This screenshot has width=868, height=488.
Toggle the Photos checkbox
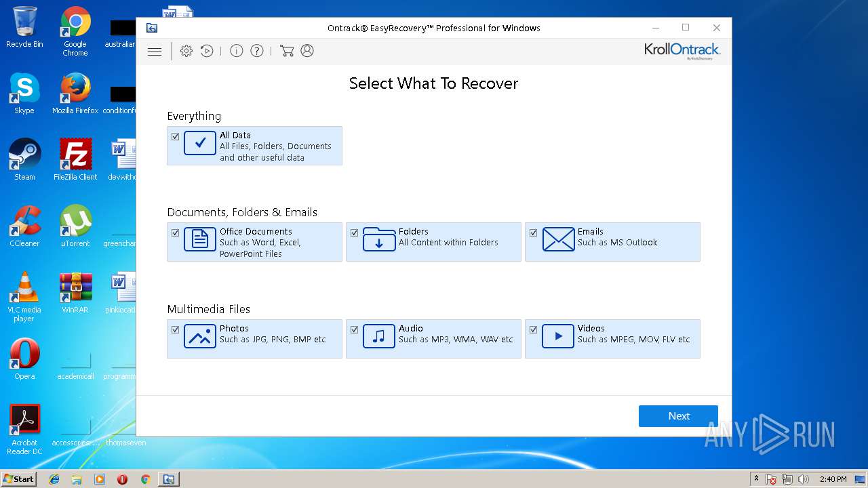coord(175,329)
